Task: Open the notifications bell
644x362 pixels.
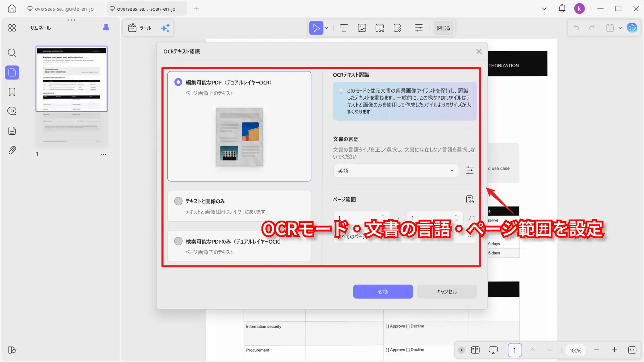Action: tap(562, 8)
